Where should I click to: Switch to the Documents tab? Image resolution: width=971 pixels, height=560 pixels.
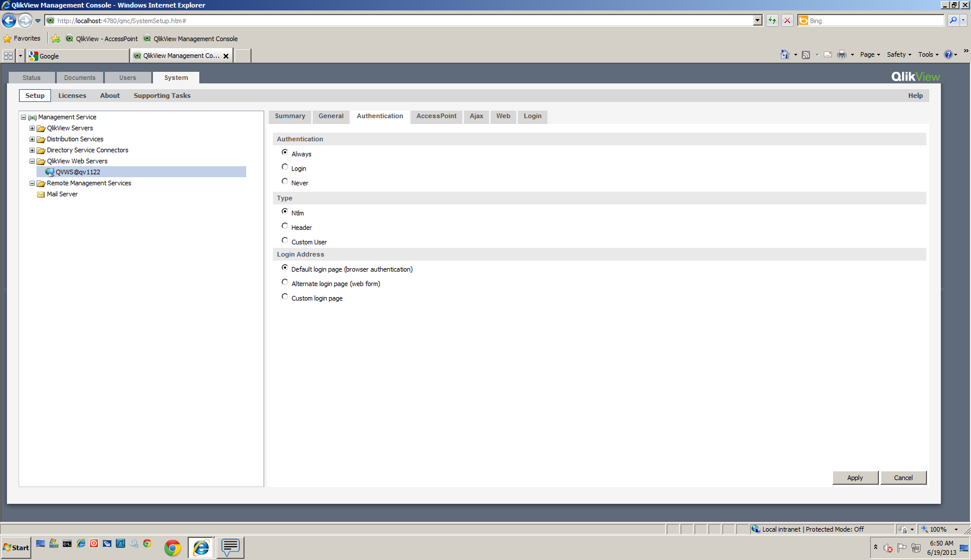pyautogui.click(x=80, y=78)
